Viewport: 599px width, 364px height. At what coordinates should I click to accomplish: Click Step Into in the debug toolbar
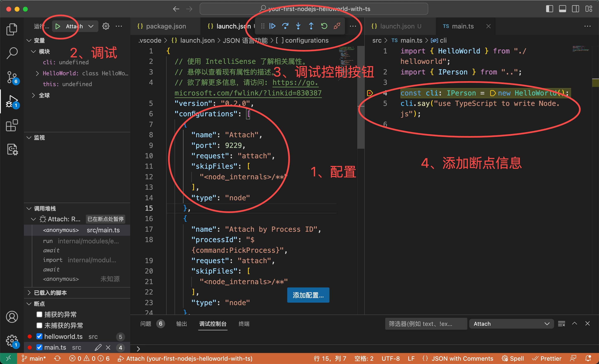point(298,26)
